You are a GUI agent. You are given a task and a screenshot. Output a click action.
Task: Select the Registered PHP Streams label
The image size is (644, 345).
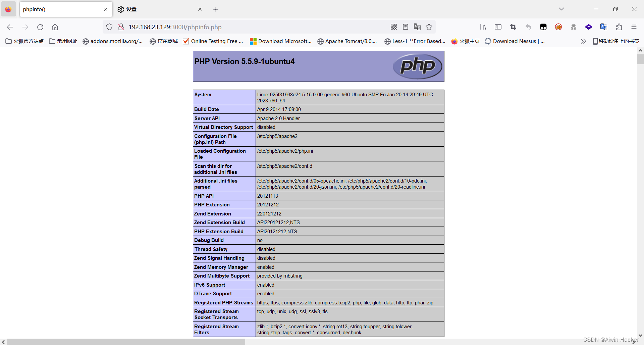click(x=224, y=303)
